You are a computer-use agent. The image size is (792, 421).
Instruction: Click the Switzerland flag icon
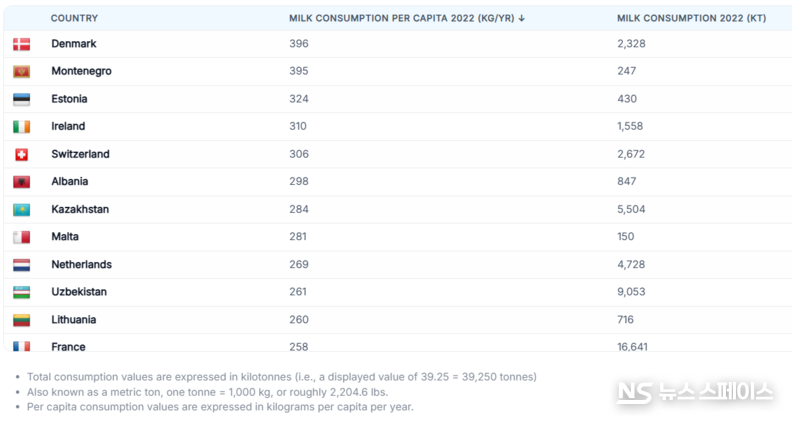21,154
